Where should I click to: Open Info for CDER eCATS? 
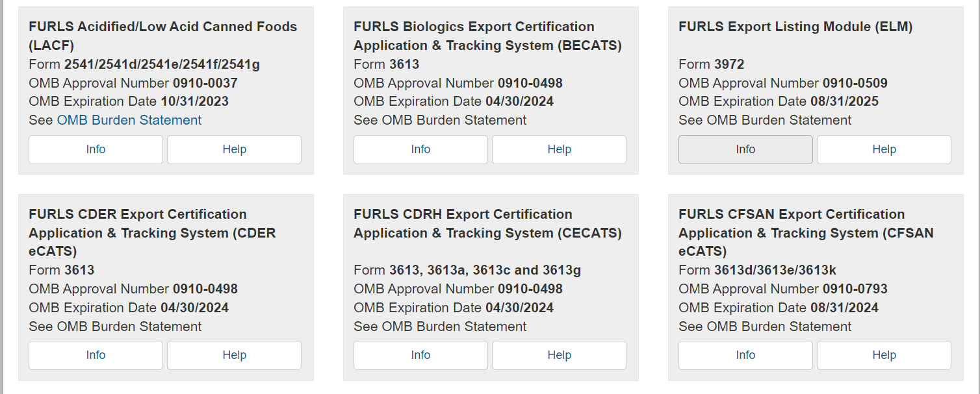pyautogui.click(x=96, y=355)
